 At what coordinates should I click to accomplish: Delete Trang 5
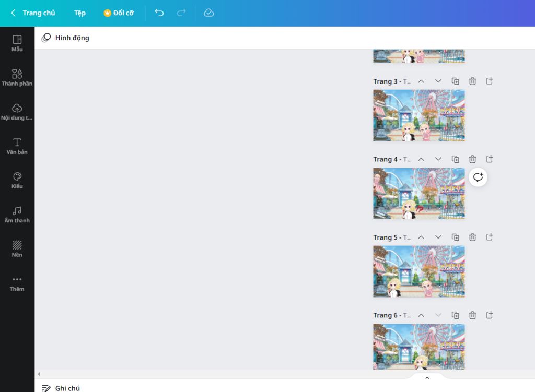click(472, 237)
